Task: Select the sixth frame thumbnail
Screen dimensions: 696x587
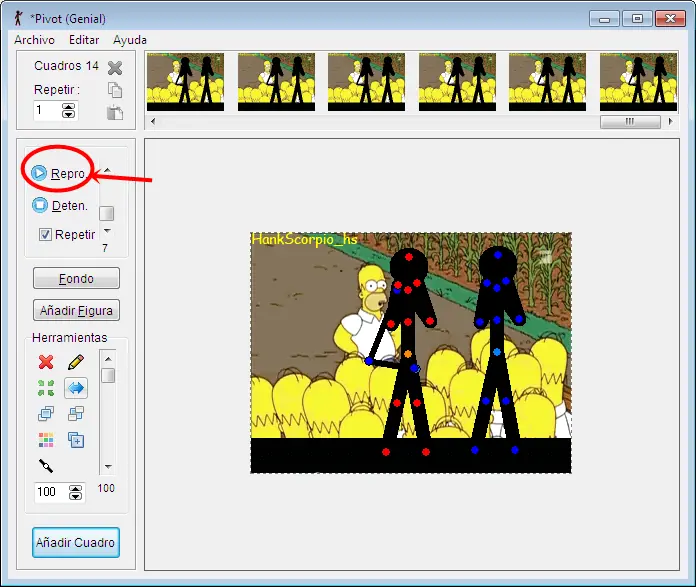Action: click(x=638, y=82)
